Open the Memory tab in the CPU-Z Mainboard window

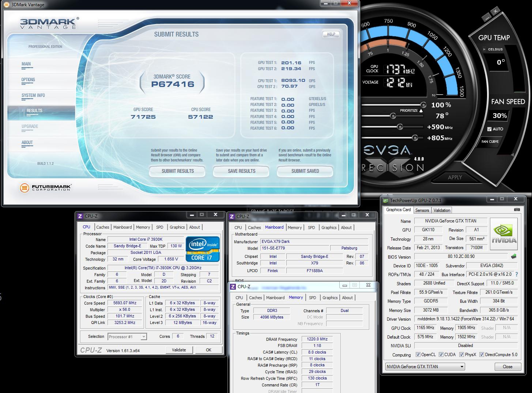tap(295, 228)
